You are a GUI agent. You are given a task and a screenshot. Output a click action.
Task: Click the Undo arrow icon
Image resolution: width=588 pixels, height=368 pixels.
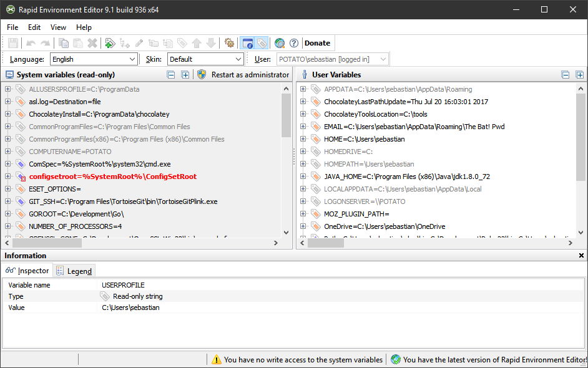pos(31,43)
